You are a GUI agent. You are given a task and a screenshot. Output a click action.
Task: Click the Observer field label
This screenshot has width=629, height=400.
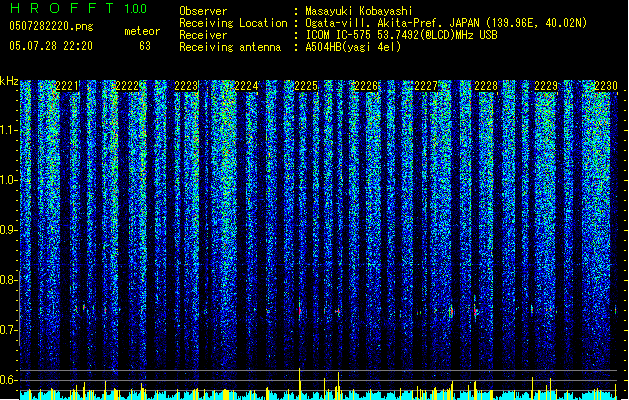(x=203, y=11)
